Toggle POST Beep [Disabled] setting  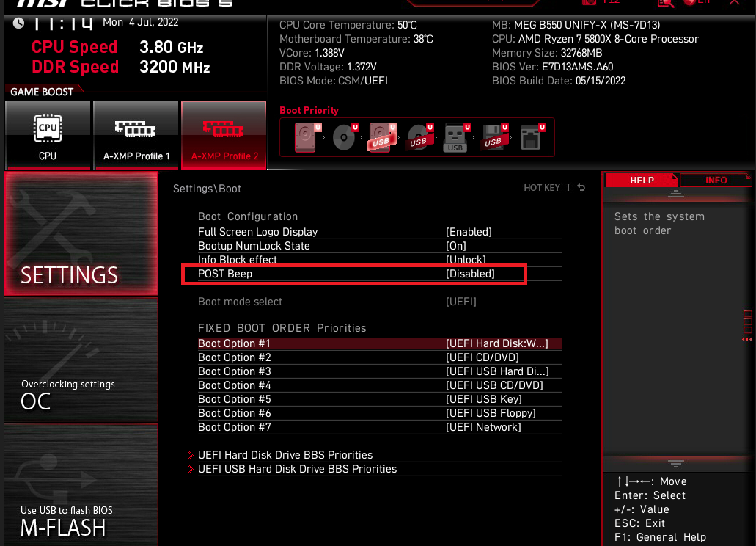(380, 274)
